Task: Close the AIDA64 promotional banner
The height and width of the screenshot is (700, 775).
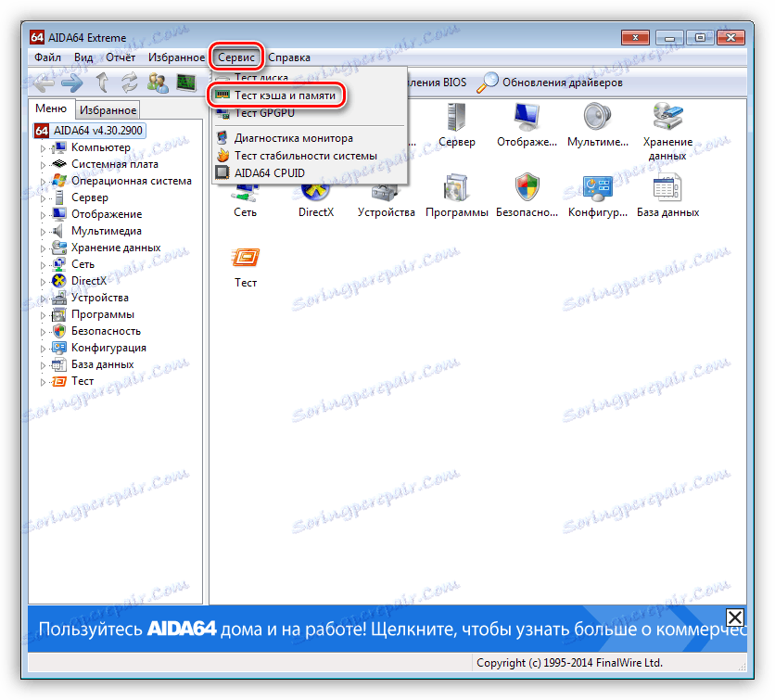Action: coord(735,617)
